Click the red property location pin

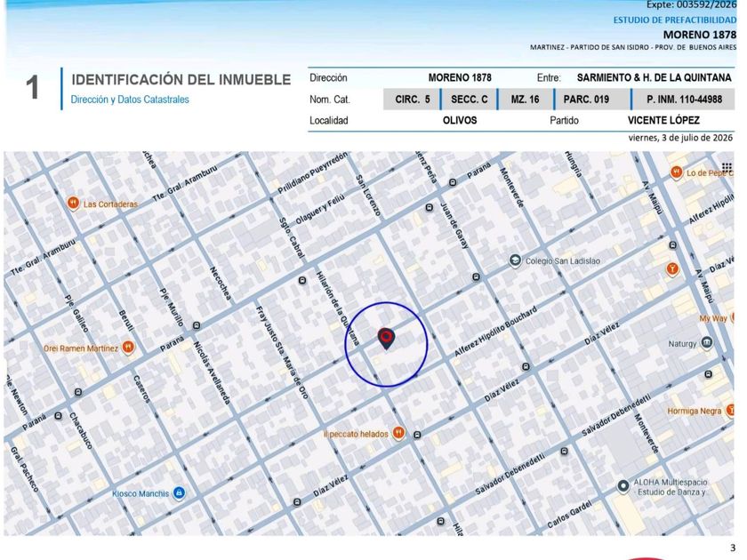click(x=386, y=339)
